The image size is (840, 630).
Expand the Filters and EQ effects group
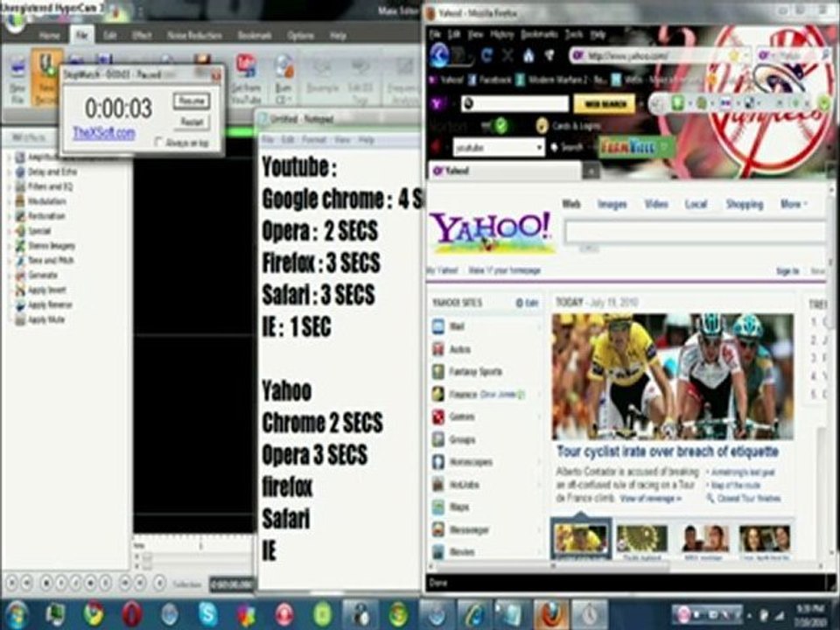10,187
